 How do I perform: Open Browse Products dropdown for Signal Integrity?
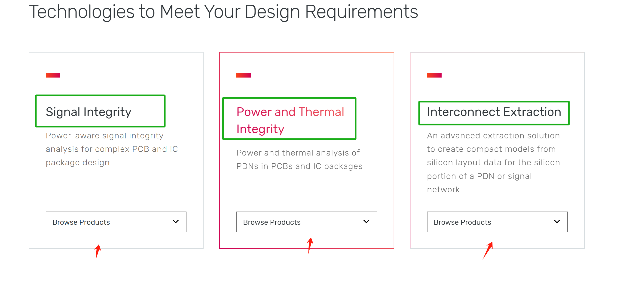tap(116, 222)
